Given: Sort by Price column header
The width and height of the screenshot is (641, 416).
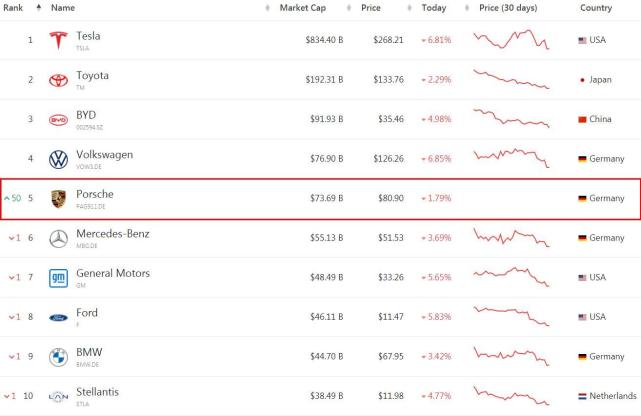Looking at the screenshot, I should tap(370, 8).
